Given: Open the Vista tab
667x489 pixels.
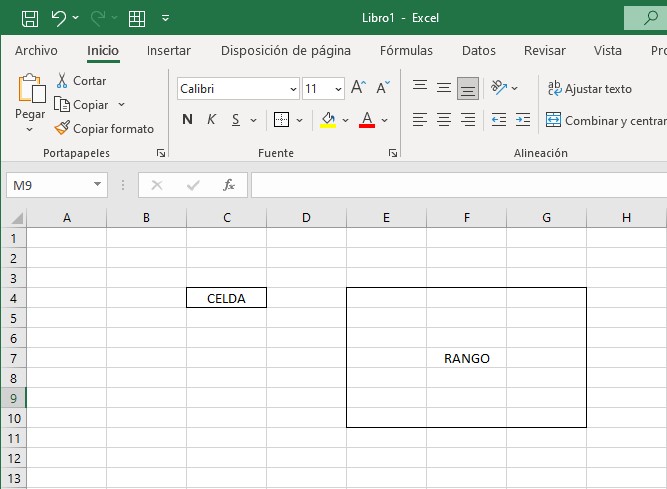Looking at the screenshot, I should pyautogui.click(x=608, y=51).
